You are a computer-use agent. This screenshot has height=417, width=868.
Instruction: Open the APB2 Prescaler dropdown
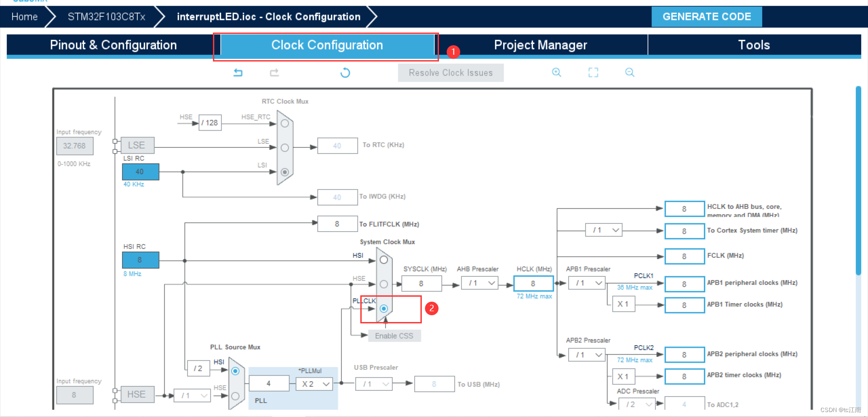(x=587, y=355)
